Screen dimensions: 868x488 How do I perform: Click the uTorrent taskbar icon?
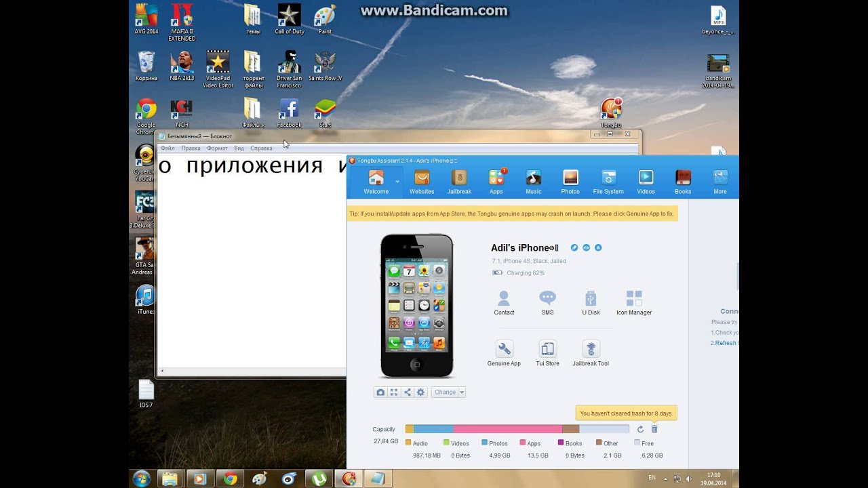coord(319,479)
